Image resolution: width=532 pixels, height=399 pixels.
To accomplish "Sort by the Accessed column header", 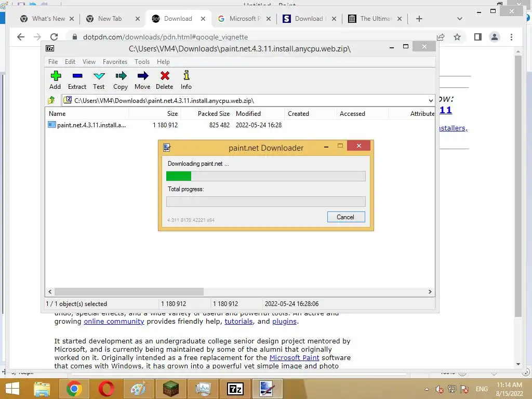I will coord(363,114).
